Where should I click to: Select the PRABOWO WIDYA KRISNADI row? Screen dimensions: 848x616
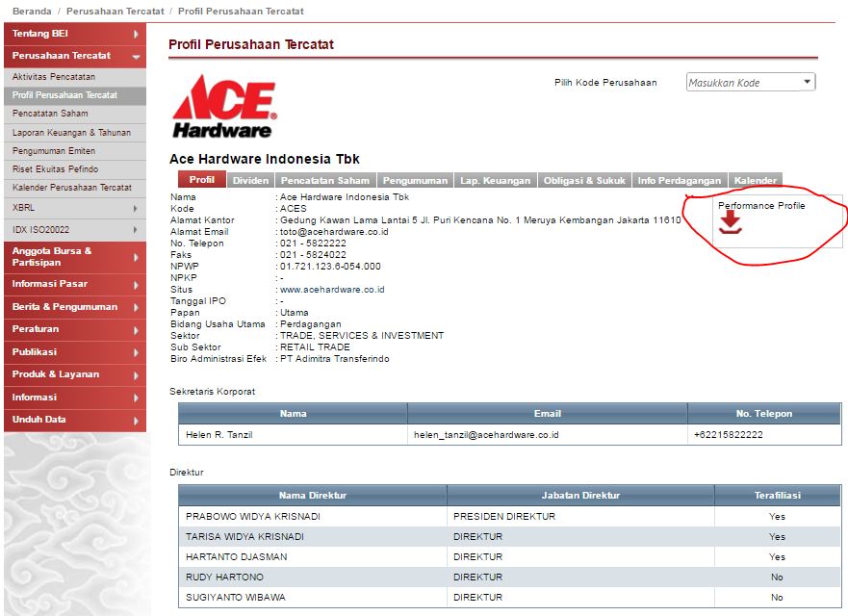click(510, 517)
